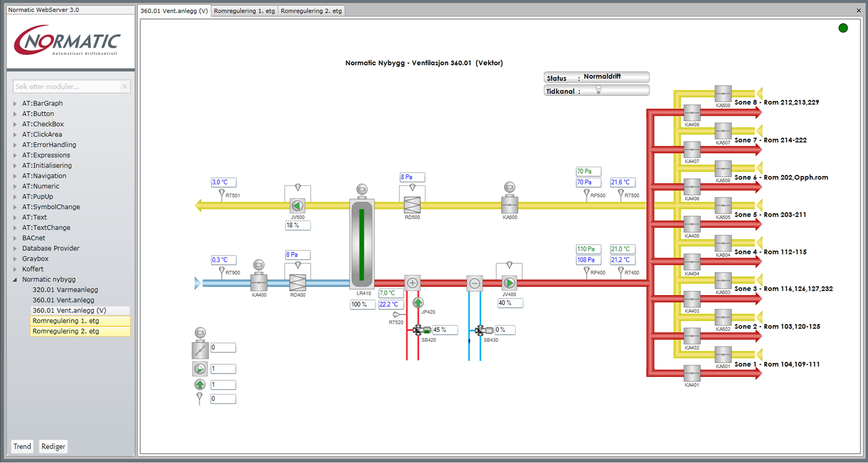Click the KA406 zone damper
Screen dimensions: 868x463
[x=692, y=187]
